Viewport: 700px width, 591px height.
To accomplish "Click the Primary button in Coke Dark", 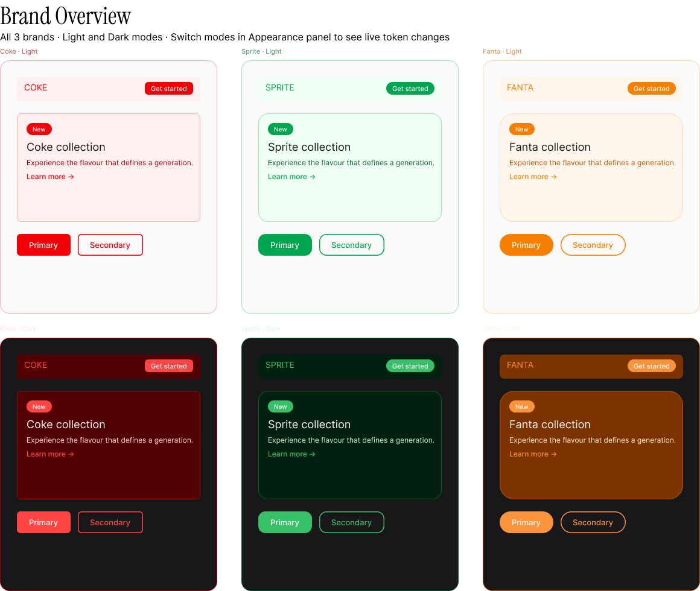I will click(43, 522).
